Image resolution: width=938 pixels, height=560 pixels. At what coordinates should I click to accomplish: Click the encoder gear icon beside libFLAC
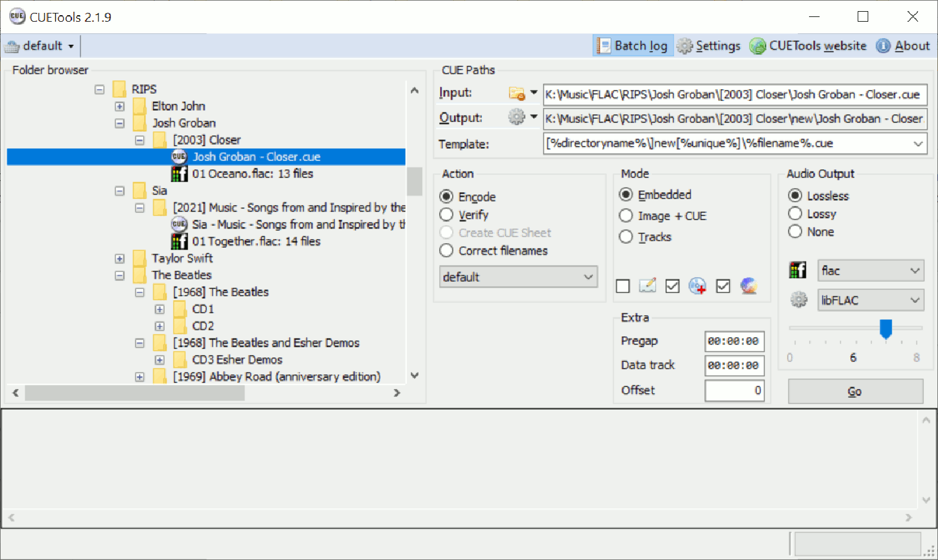(x=798, y=300)
